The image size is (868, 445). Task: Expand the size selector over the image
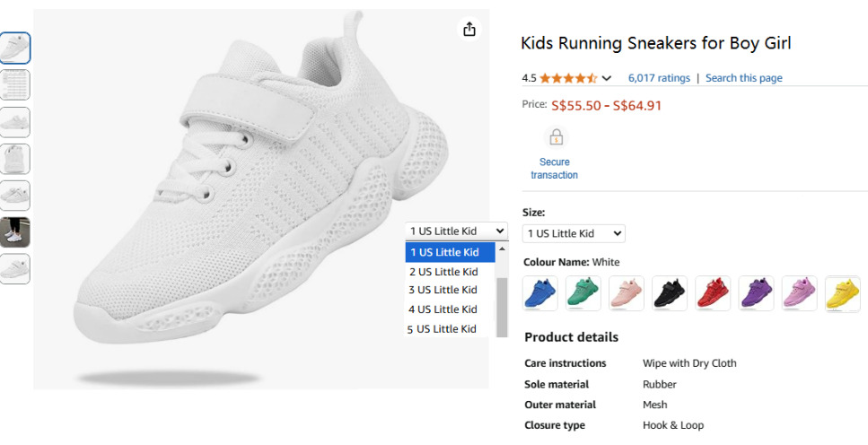coord(456,231)
